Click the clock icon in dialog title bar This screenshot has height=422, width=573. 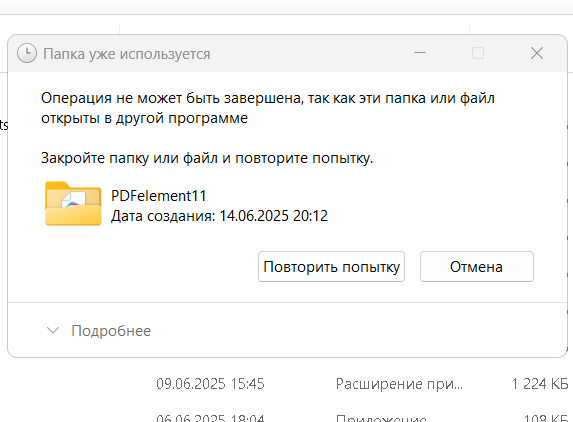(27, 54)
